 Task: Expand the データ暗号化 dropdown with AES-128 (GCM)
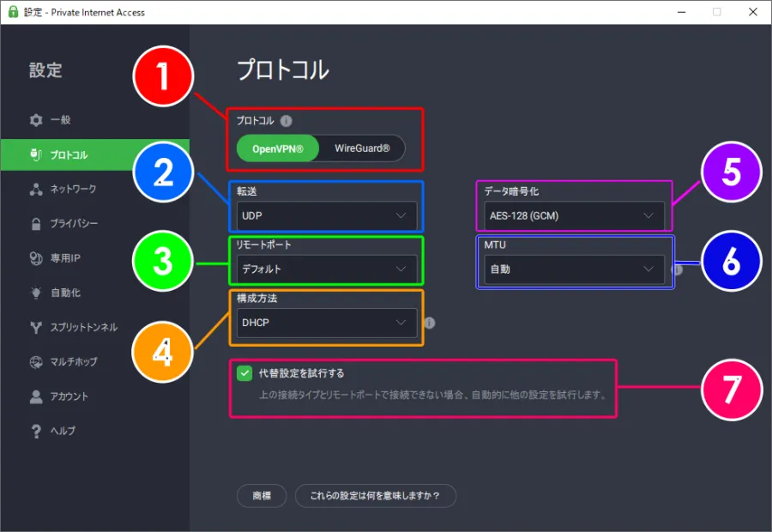pos(574,215)
